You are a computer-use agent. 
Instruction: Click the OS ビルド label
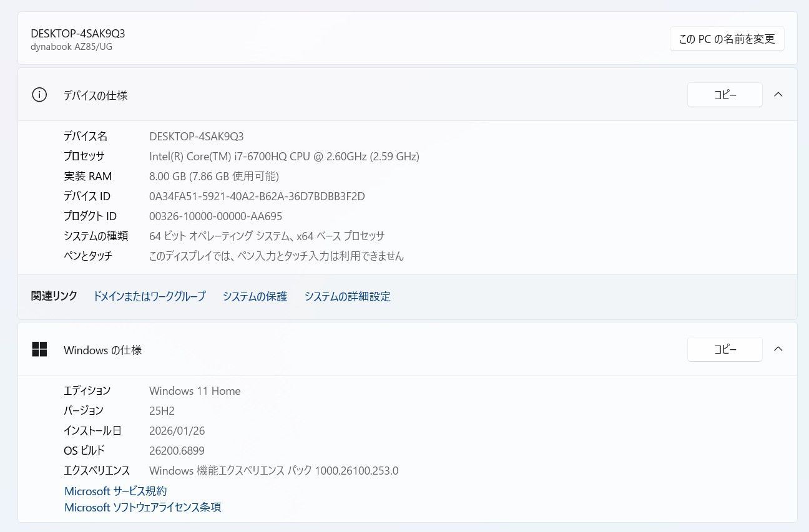click(84, 450)
